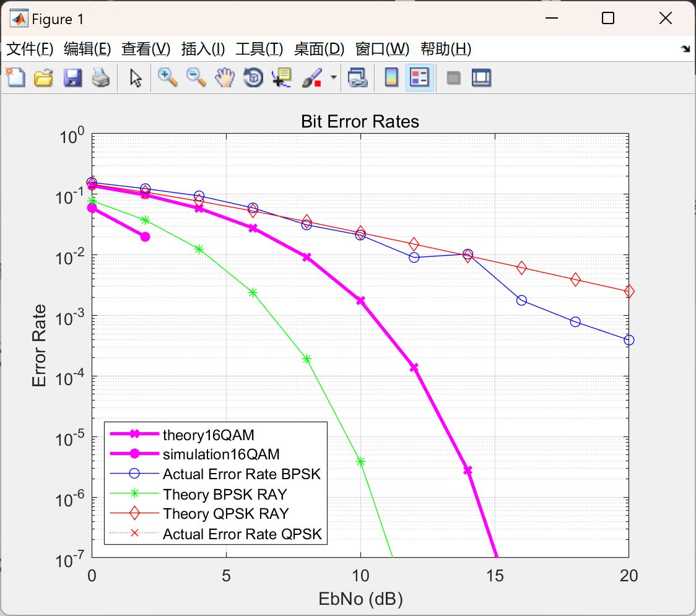The height and width of the screenshot is (616, 696).
Task: Open the 桌面(D) menu
Action: pos(319,49)
